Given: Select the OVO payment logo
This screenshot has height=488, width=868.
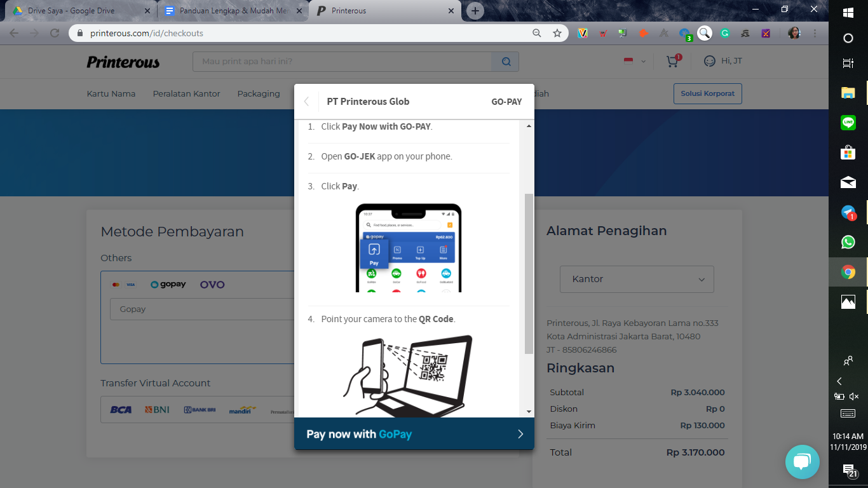Looking at the screenshot, I should click(212, 285).
